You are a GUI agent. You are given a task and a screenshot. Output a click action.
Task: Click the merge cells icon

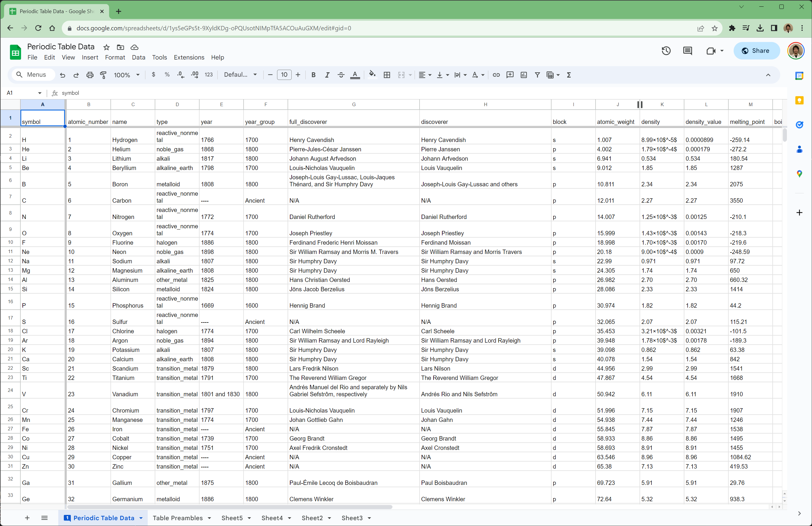(401, 75)
